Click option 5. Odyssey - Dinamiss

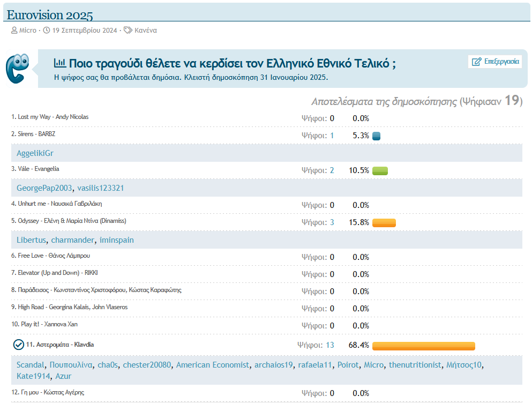coord(69,221)
